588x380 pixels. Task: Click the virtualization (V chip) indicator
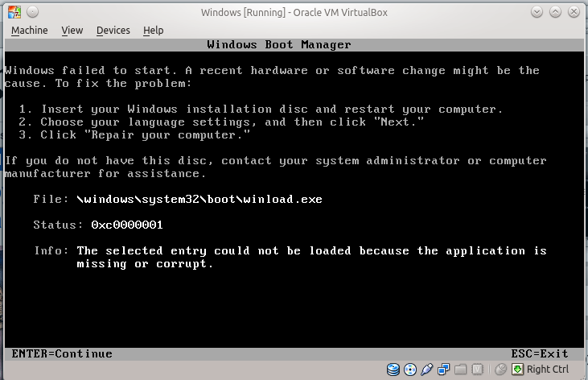(x=477, y=370)
